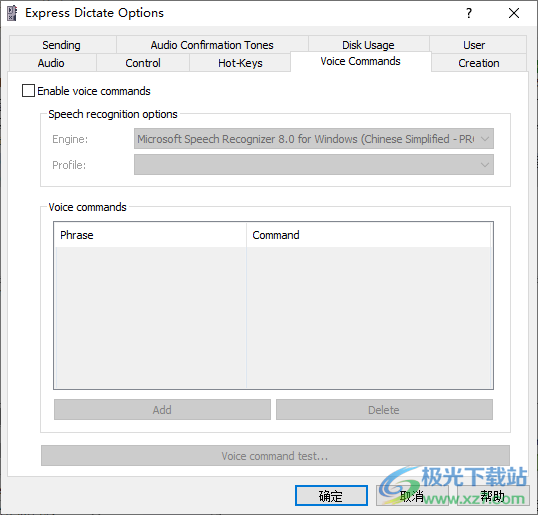
Task: Close the Express Dictate Options dialog
Action: pyautogui.click(x=514, y=13)
